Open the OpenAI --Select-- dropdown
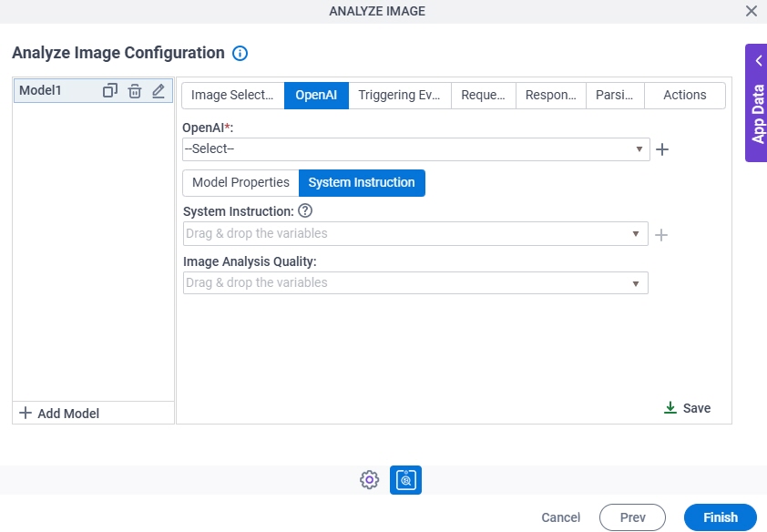767x532 pixels. (x=415, y=149)
